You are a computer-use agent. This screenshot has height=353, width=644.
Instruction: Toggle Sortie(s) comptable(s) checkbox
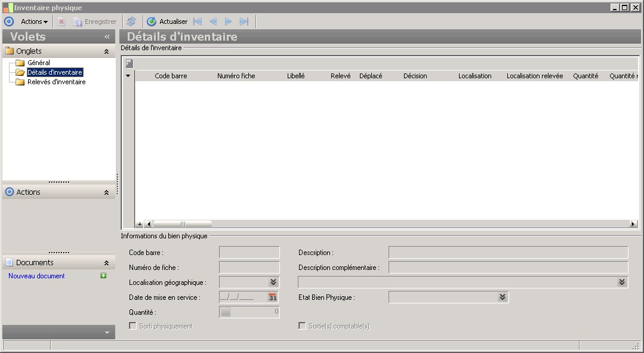click(302, 326)
